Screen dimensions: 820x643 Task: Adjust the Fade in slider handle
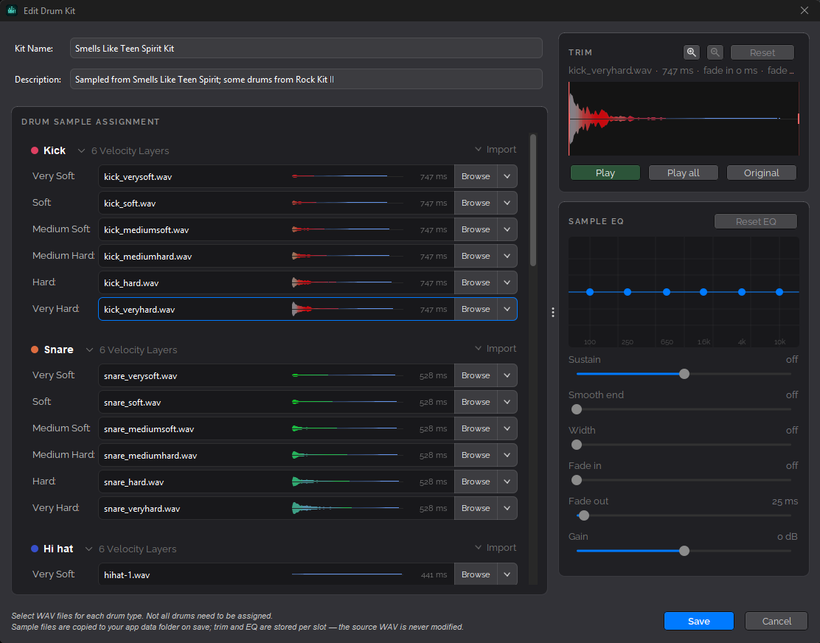(x=576, y=480)
